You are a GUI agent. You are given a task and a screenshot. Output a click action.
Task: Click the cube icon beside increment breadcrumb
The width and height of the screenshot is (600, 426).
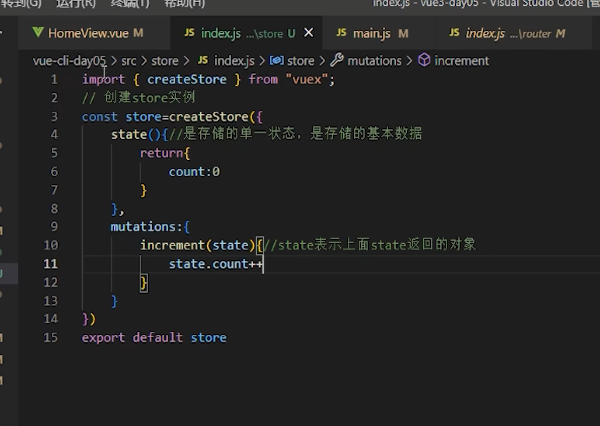(x=424, y=60)
